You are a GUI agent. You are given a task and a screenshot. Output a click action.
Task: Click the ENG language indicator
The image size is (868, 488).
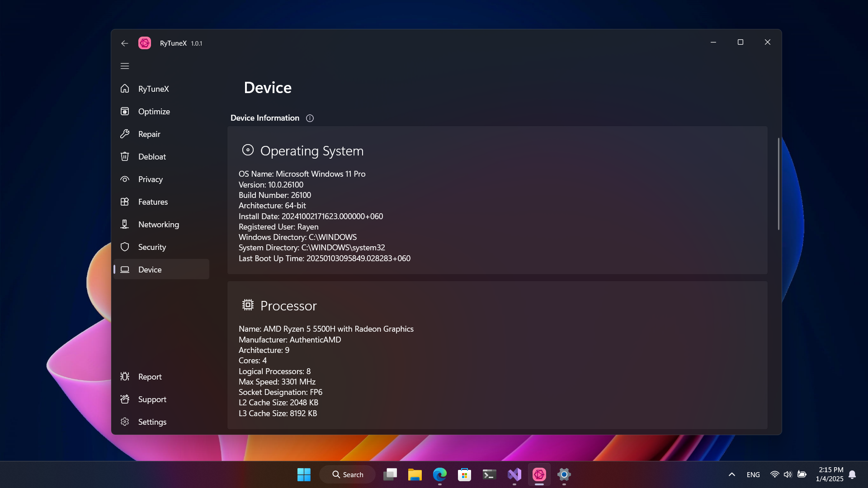pyautogui.click(x=753, y=474)
